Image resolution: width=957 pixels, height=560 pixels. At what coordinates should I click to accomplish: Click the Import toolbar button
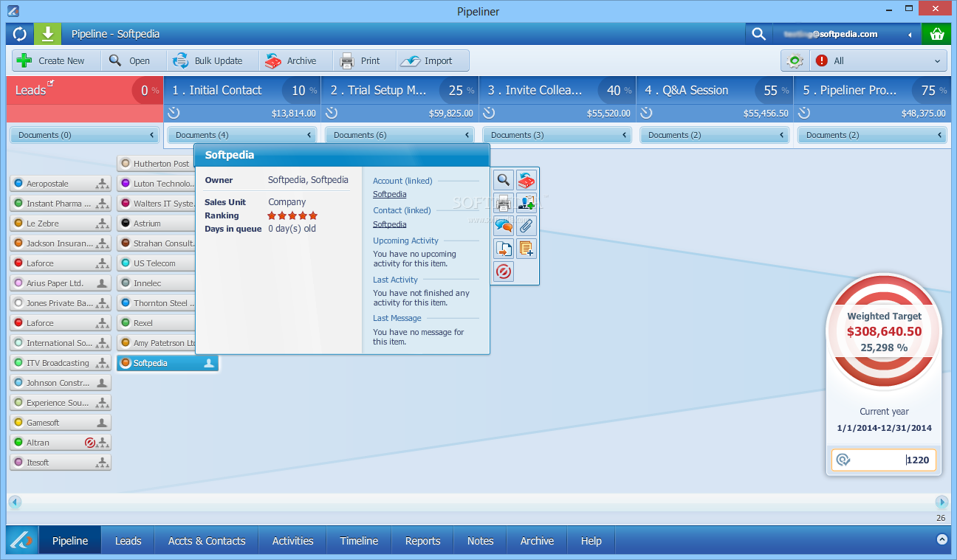point(432,61)
